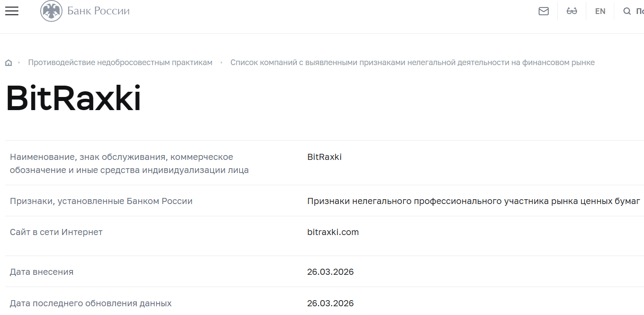
Task: Click the 'Признаки, установленные Банком России' label
Action: click(x=101, y=201)
